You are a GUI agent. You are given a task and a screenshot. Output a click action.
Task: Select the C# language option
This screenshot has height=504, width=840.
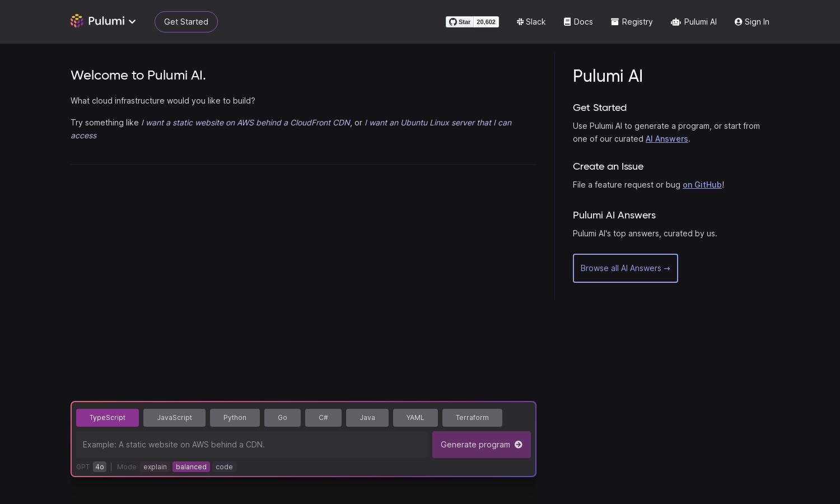(323, 418)
